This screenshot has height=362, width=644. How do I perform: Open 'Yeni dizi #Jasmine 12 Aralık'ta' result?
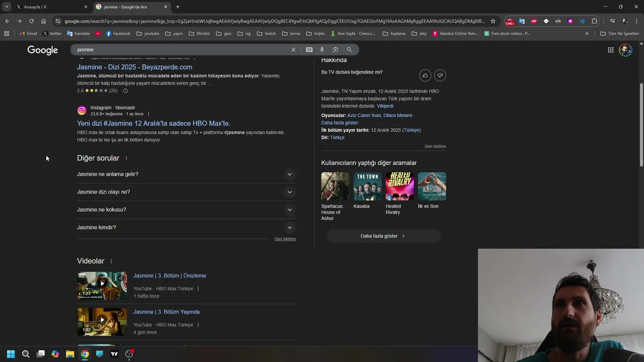[153, 123]
